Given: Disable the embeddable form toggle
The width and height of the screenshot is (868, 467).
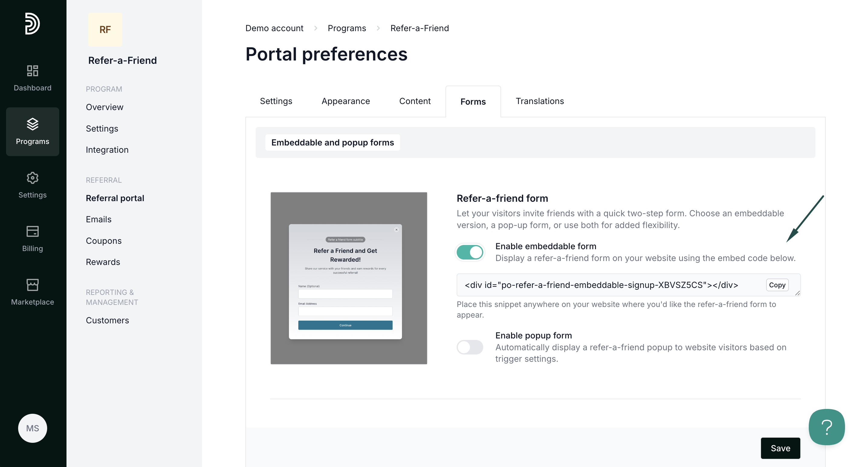Looking at the screenshot, I should [470, 252].
